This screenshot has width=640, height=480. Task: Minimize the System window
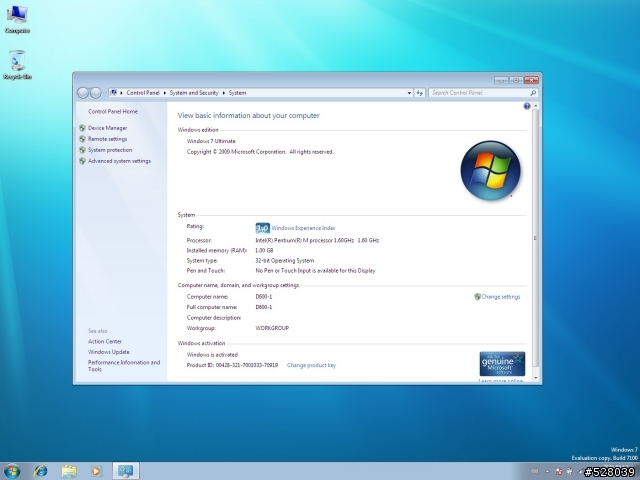click(x=501, y=80)
